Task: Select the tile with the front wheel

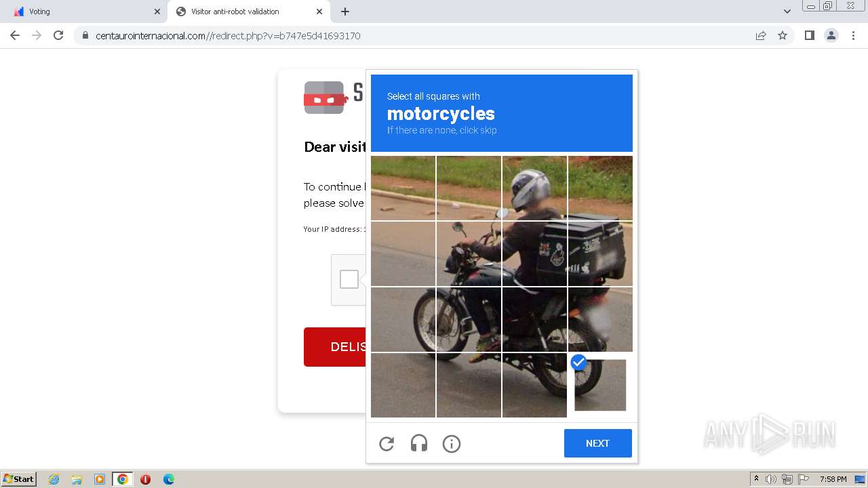Action: [469, 319]
